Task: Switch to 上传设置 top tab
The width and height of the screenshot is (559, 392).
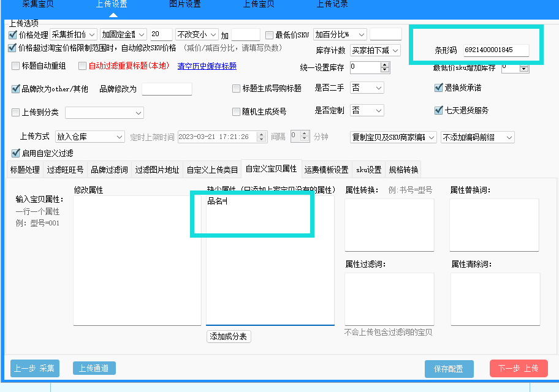Action: click(112, 4)
